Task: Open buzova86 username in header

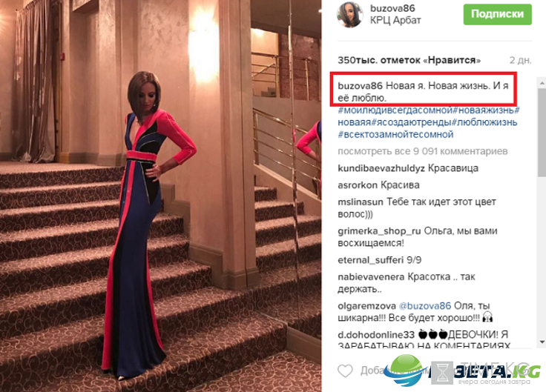Action: pyautogui.click(x=392, y=8)
